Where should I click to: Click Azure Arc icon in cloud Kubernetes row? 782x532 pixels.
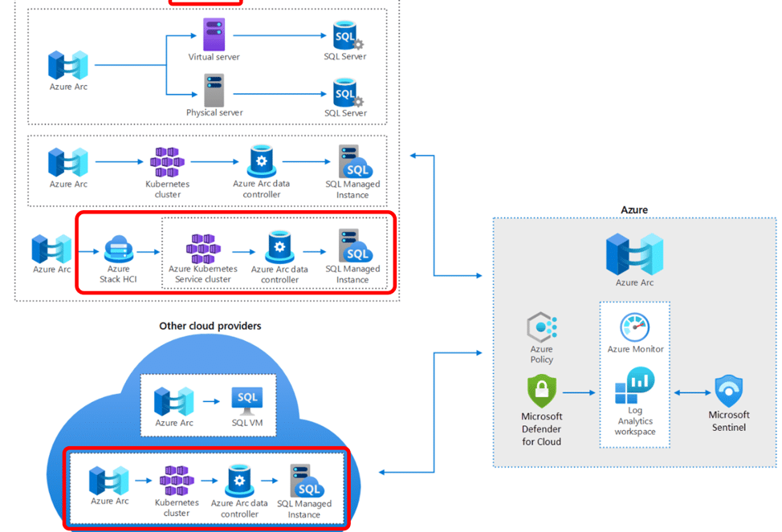coord(108,481)
